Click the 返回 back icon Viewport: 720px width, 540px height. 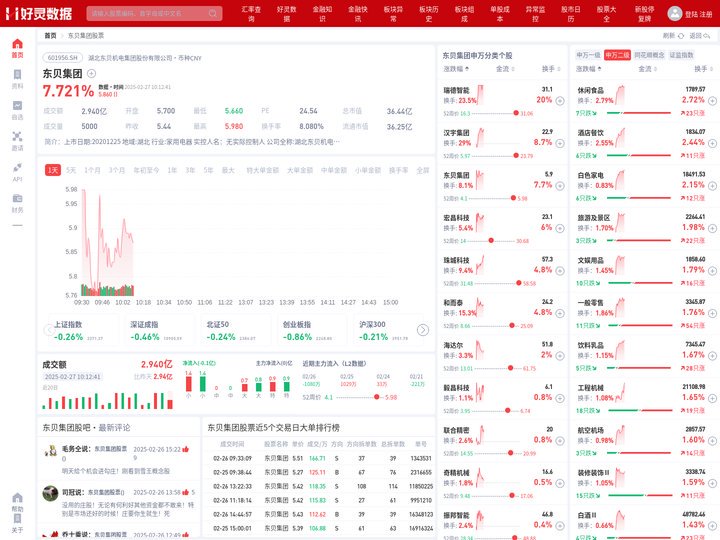(706, 36)
